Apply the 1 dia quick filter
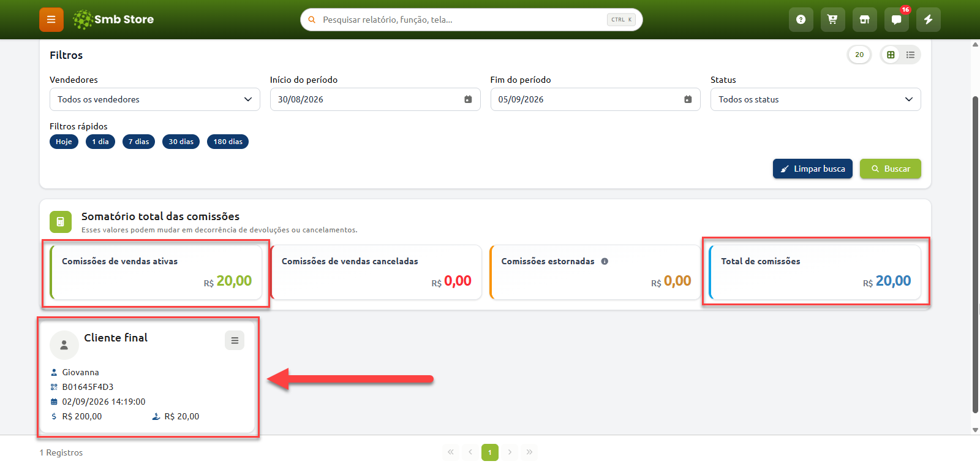This screenshot has height=469, width=980. click(100, 142)
